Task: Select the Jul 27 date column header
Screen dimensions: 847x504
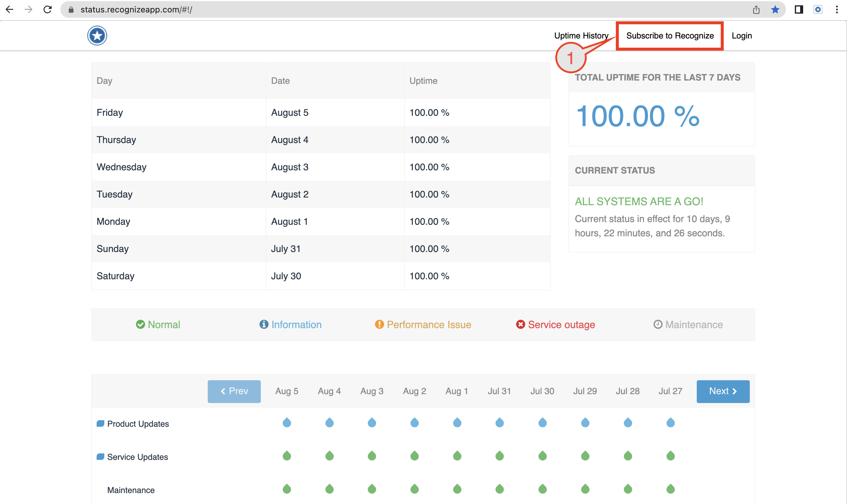Action: coord(671,391)
